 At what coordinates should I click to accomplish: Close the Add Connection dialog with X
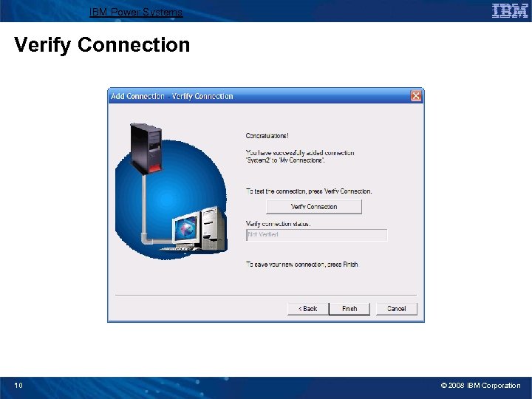[x=415, y=96]
